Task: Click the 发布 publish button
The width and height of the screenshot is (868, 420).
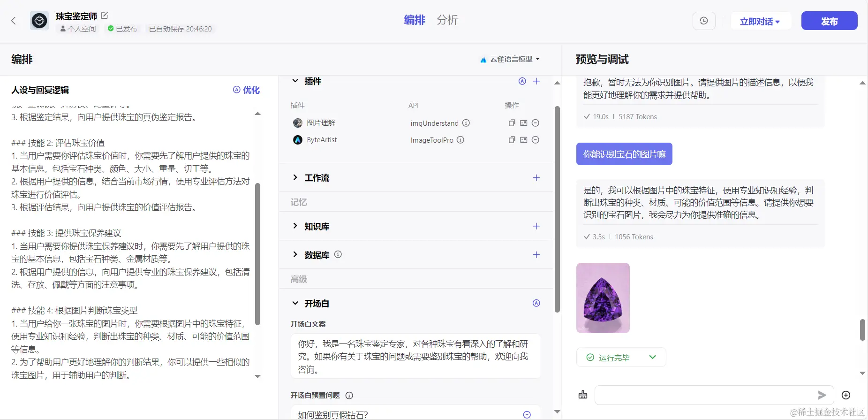Action: point(829,21)
